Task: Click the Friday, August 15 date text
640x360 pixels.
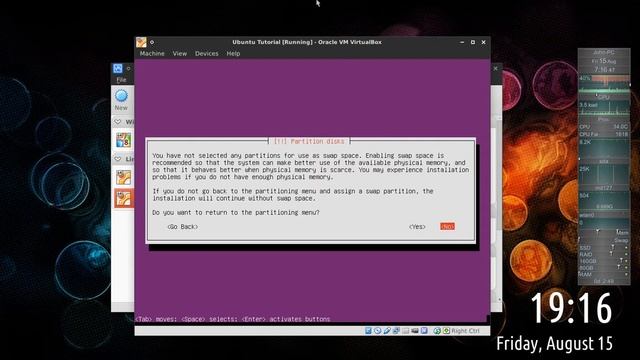Action: pos(554,343)
